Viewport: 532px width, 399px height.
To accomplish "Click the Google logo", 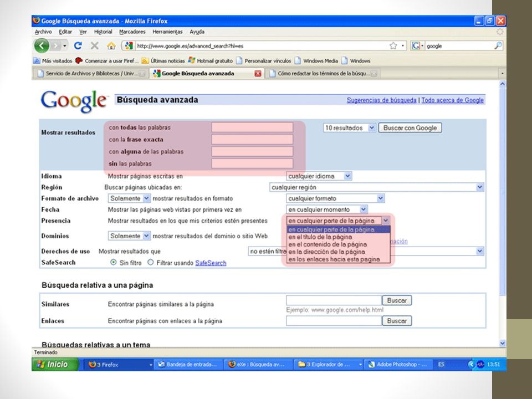I will coord(74,101).
